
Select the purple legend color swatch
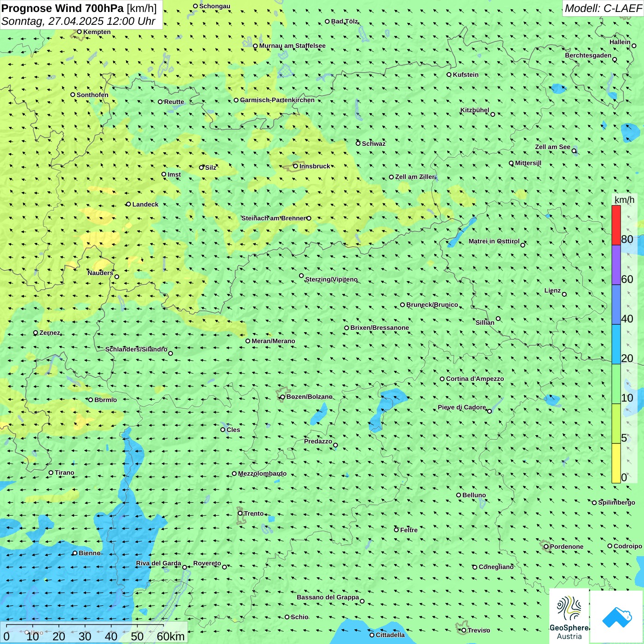pos(616,265)
